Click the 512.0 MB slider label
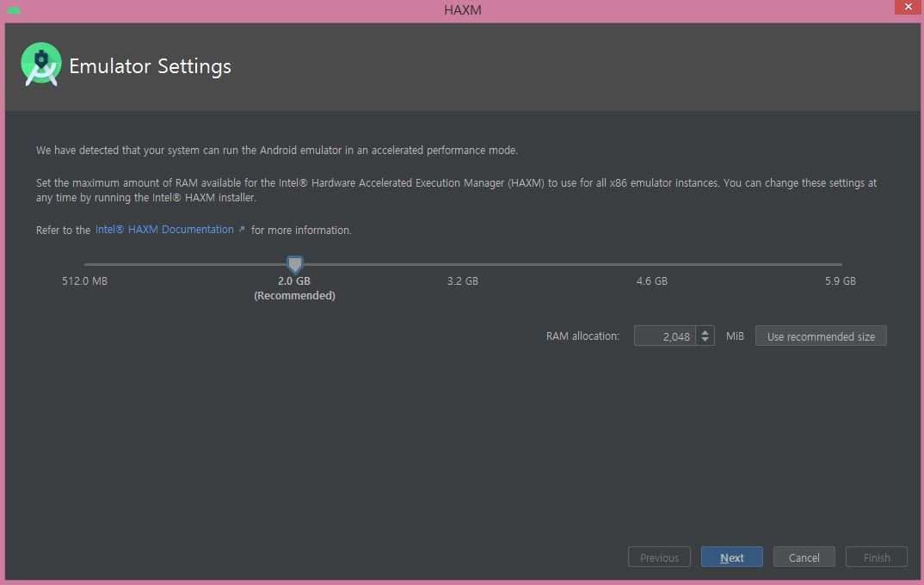924x585 pixels. [x=85, y=281]
